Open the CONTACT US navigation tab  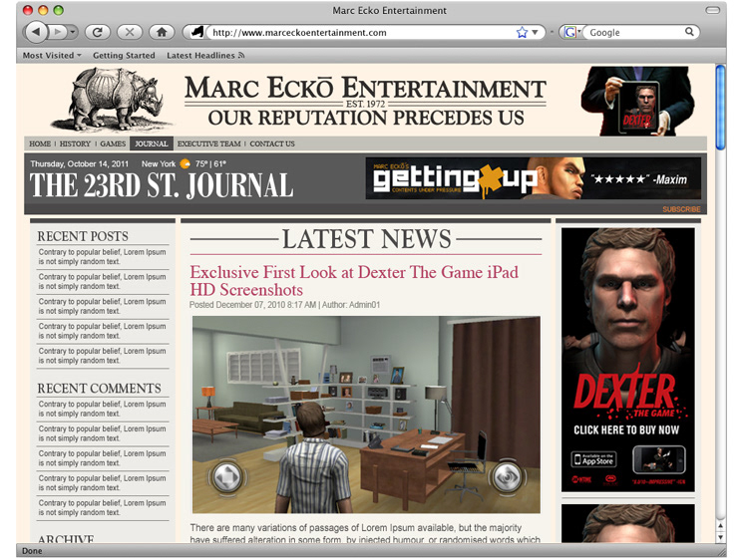click(x=272, y=143)
